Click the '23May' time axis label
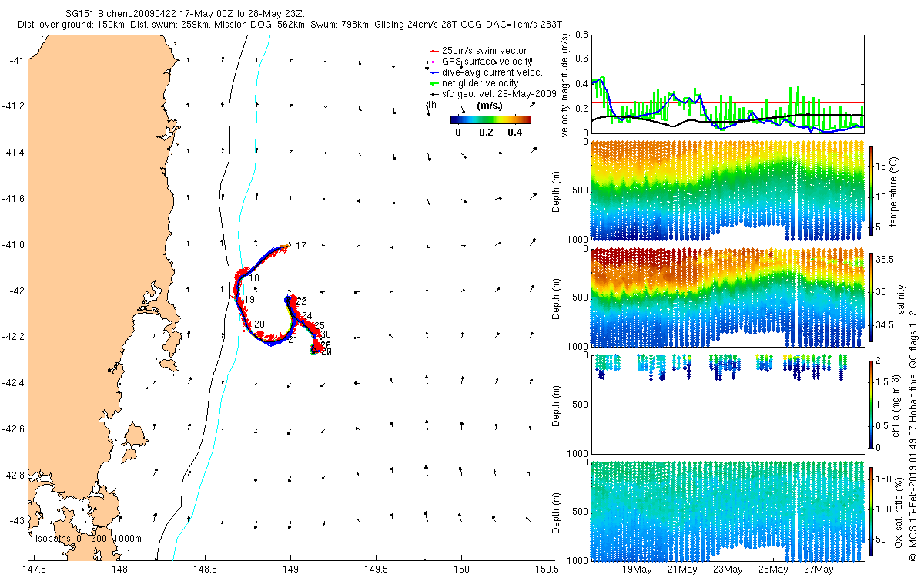Viewport: 924px width, 578px height. pos(728,570)
